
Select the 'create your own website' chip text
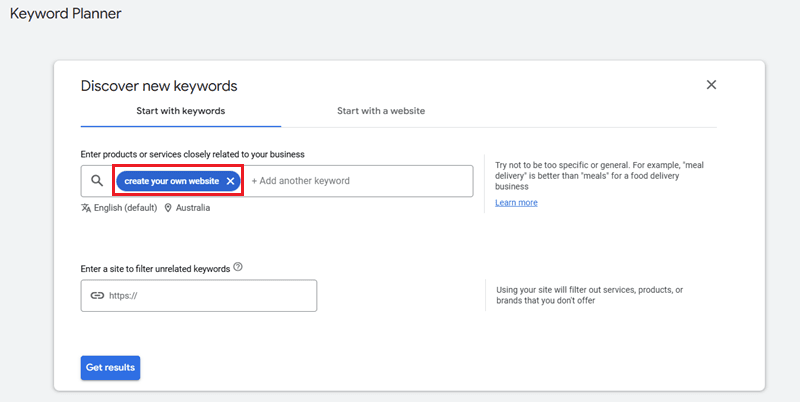171,181
